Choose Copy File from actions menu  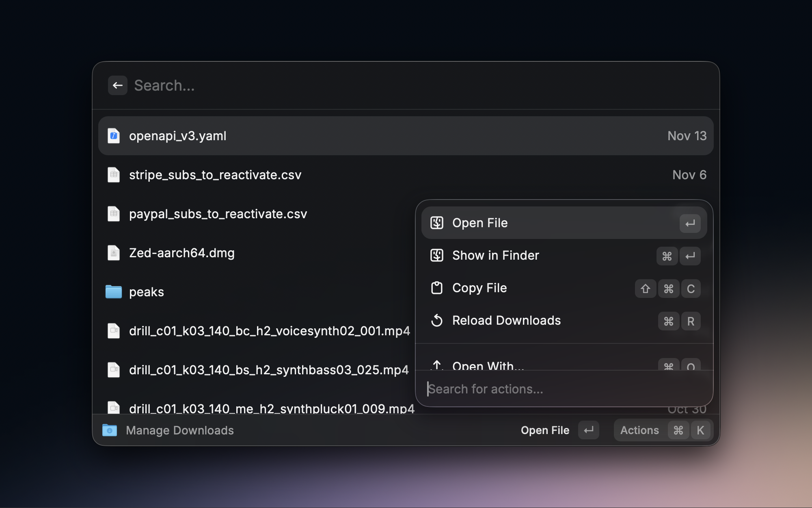click(479, 288)
